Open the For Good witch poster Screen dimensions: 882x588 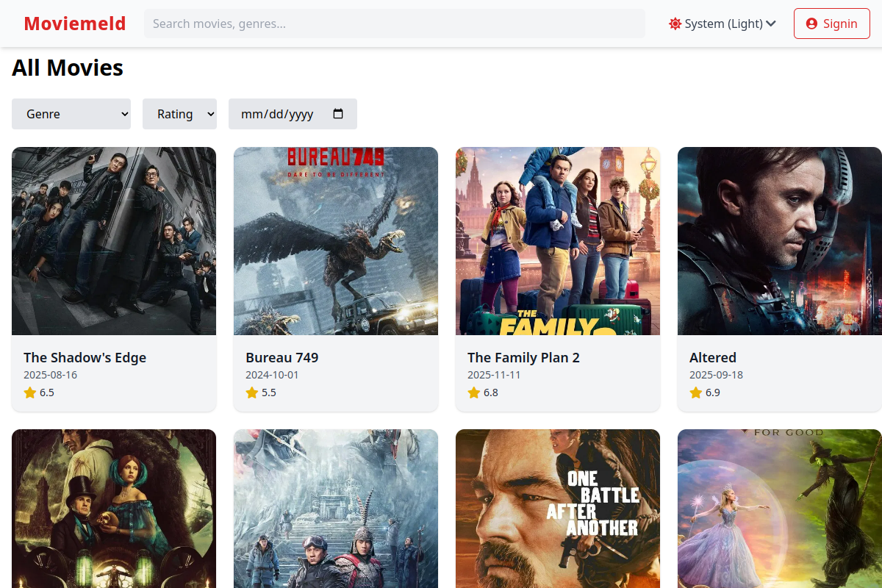click(x=780, y=509)
